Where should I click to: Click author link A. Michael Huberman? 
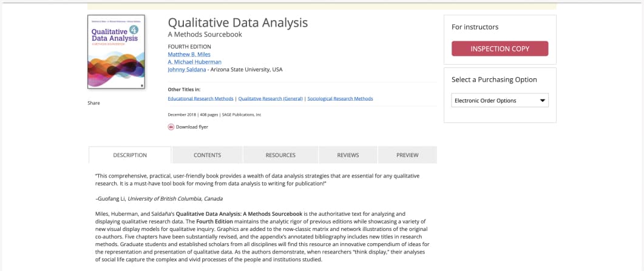coord(194,62)
